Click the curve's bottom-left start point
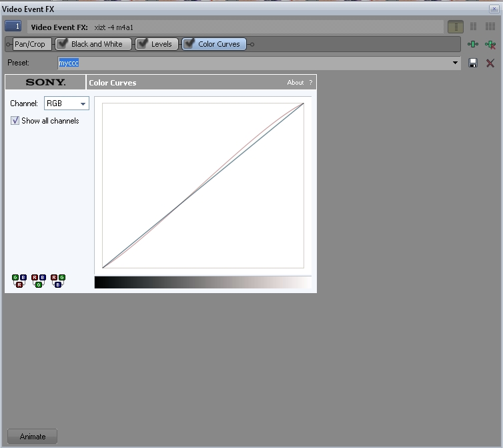 point(103,267)
